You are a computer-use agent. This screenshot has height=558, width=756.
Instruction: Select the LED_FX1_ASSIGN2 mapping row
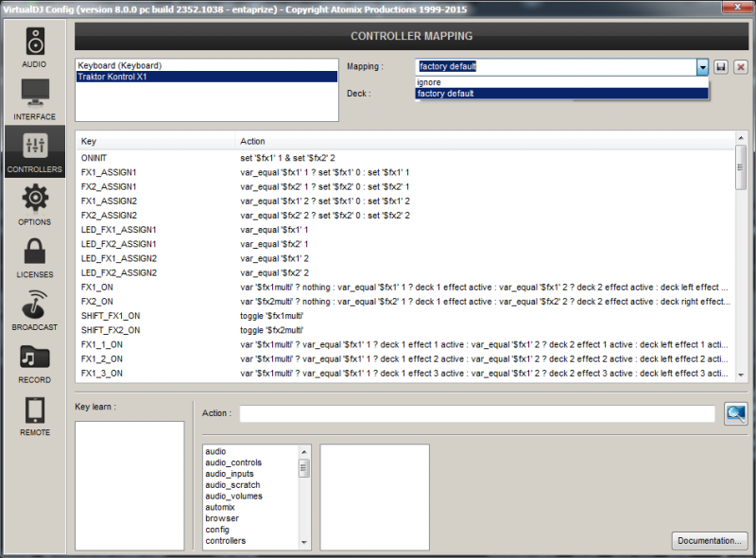coord(405,258)
